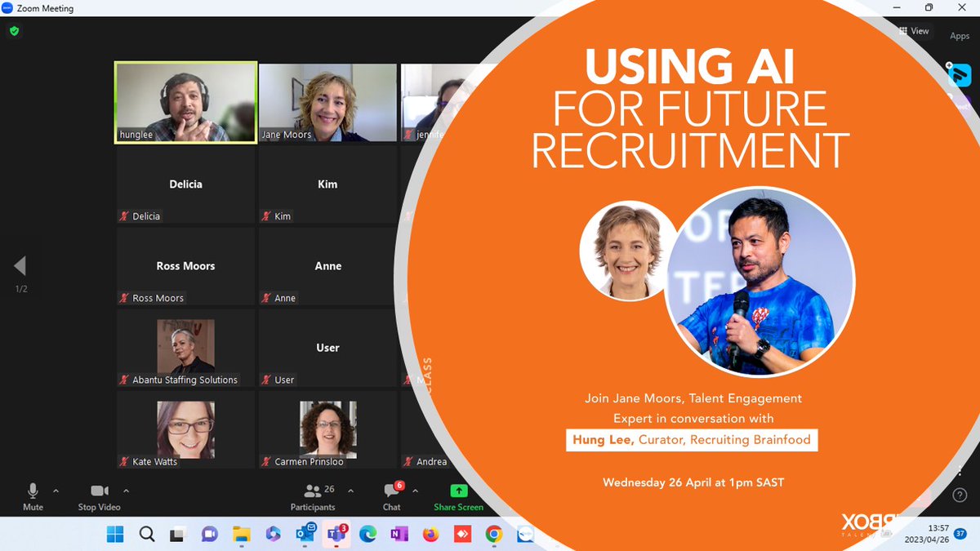980x551 pixels.
Task: Open audio options arrow beside Mute
Action: tap(56, 491)
